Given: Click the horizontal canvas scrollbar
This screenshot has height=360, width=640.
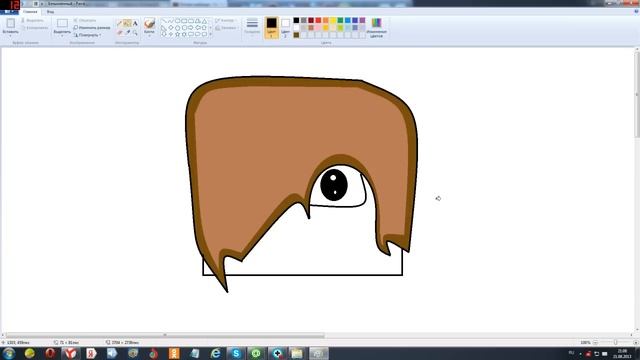Looking at the screenshot, I should click(x=165, y=336).
